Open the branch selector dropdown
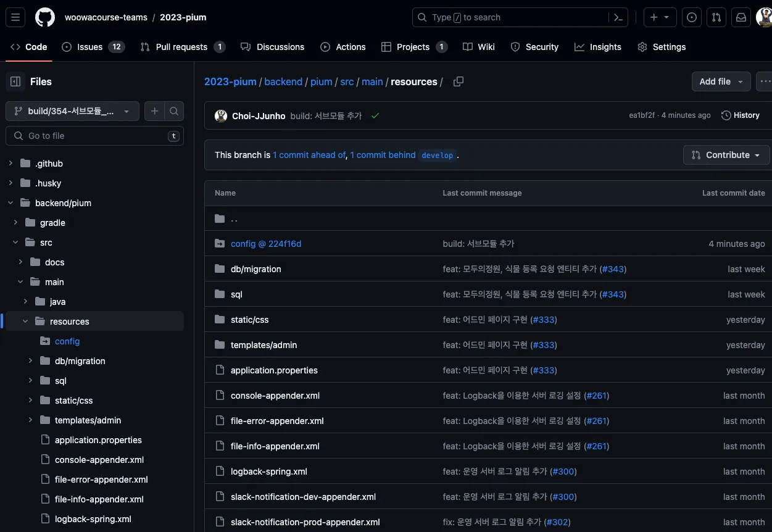The image size is (772, 532). [x=72, y=111]
